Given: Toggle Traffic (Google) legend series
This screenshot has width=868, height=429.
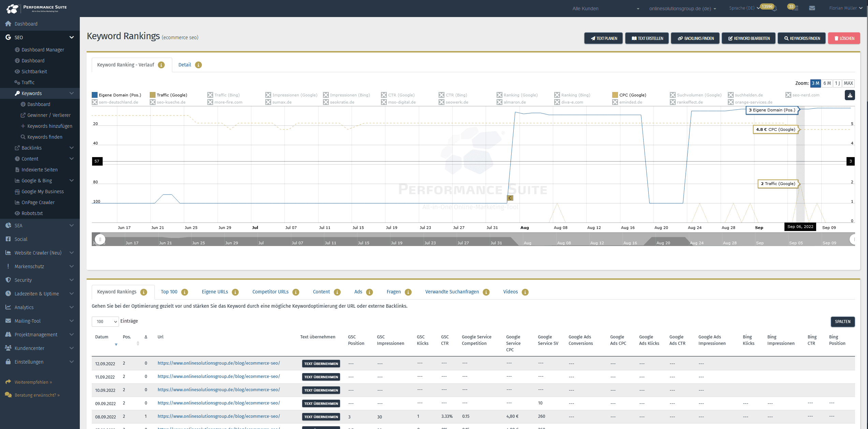Looking at the screenshot, I should (x=168, y=95).
